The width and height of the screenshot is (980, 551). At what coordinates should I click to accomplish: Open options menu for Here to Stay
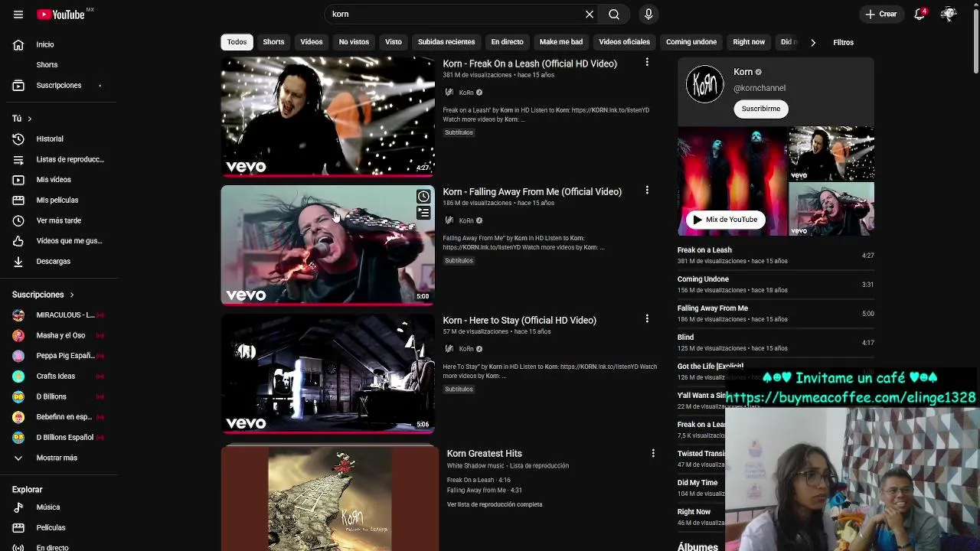(x=647, y=318)
